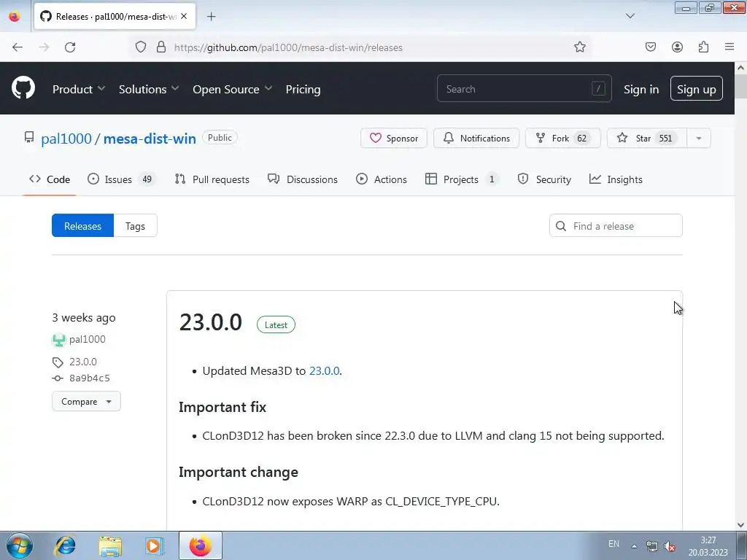Reload the current page
The image size is (747, 560).
pos(70,47)
